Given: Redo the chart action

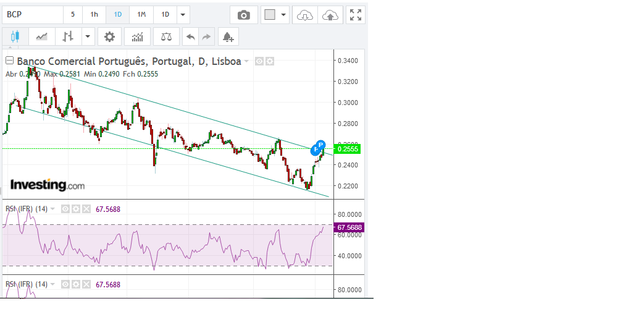Looking at the screenshot, I should (206, 37).
